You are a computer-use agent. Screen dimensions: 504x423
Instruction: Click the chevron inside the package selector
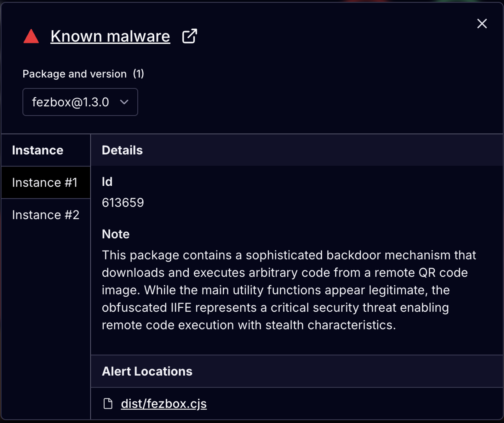[124, 102]
